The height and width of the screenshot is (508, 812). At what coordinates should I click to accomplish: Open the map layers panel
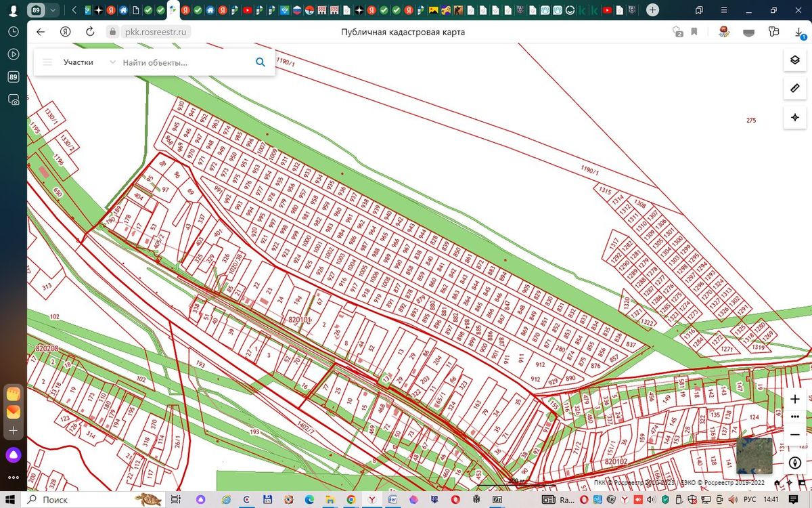795,60
